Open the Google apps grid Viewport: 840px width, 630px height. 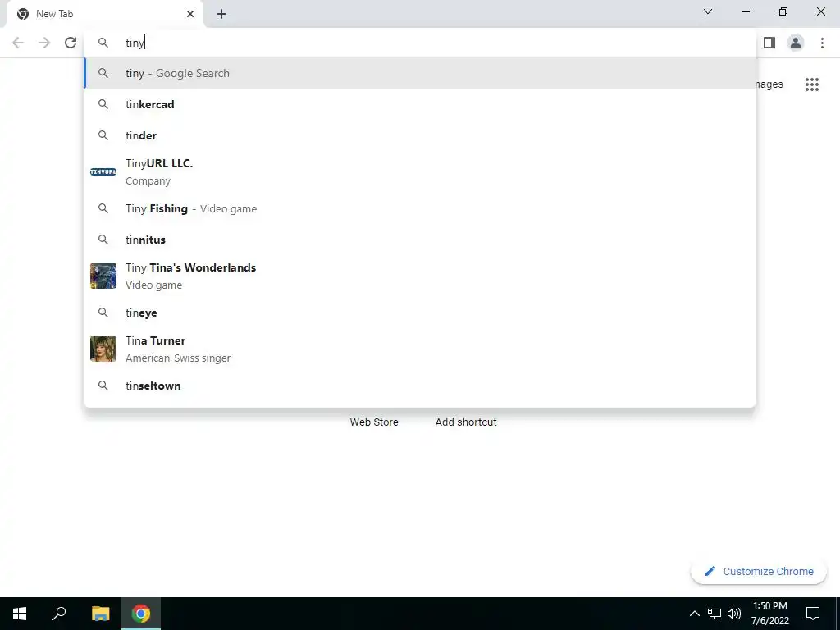(x=812, y=84)
